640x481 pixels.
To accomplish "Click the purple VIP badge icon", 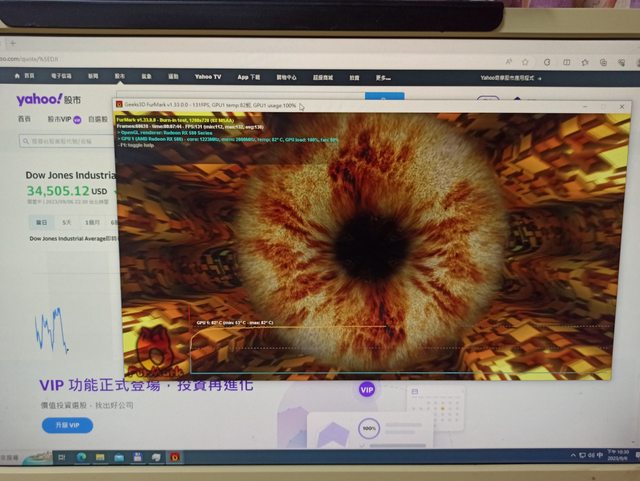I will pos(367,390).
